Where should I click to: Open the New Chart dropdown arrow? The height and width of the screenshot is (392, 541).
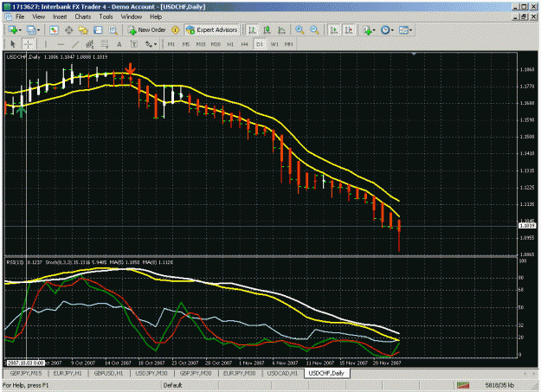pos(20,30)
